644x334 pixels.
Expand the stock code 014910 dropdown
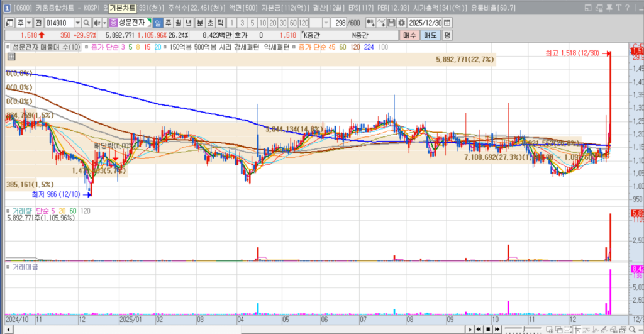coord(77,23)
